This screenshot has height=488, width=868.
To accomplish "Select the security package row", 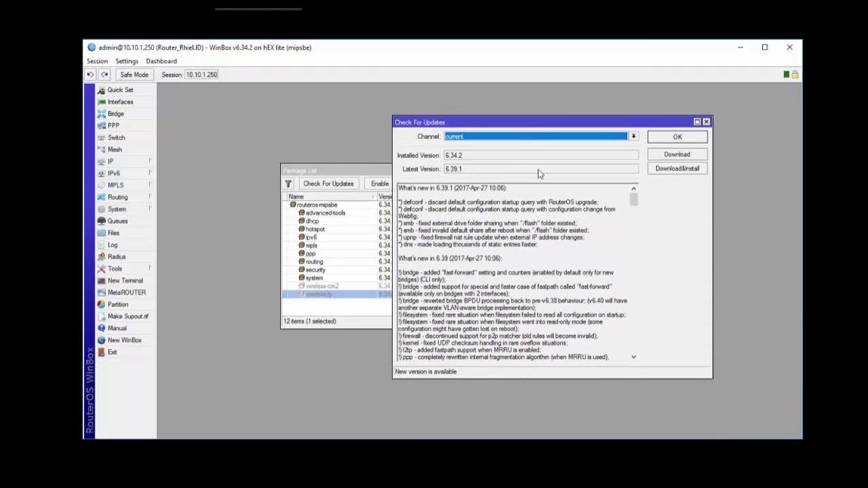I will 336,270.
